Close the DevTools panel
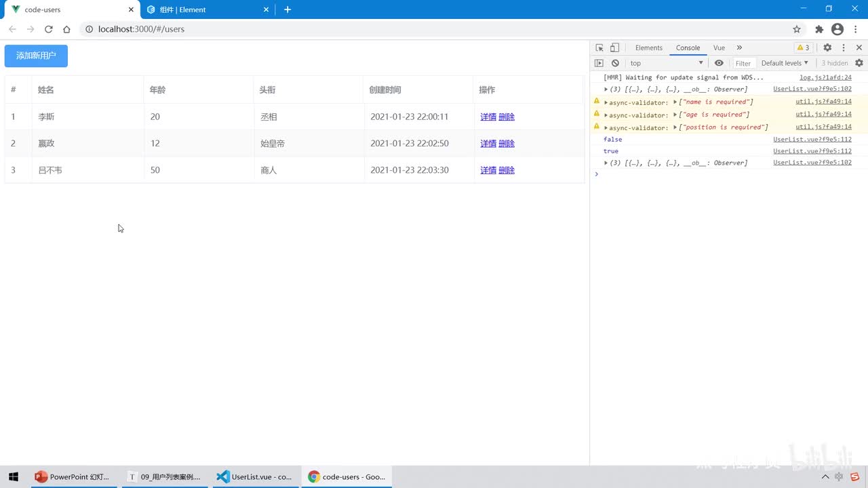The width and height of the screenshot is (868, 488). [x=859, y=47]
